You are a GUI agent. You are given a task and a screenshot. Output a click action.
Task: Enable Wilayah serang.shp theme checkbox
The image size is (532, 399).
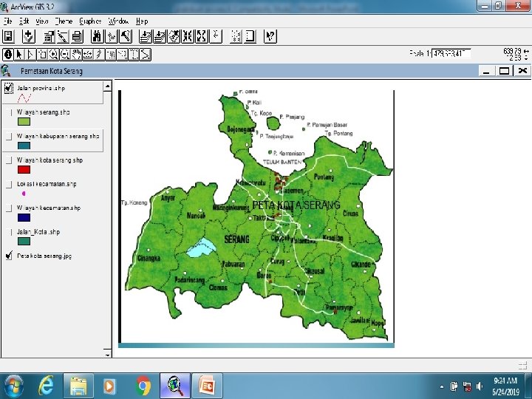9,112
